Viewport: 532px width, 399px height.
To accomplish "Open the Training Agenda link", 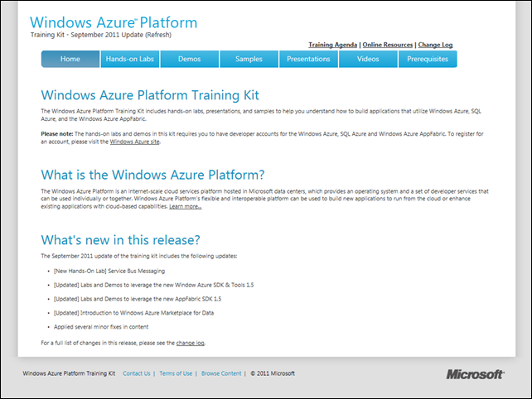I will tap(332, 45).
